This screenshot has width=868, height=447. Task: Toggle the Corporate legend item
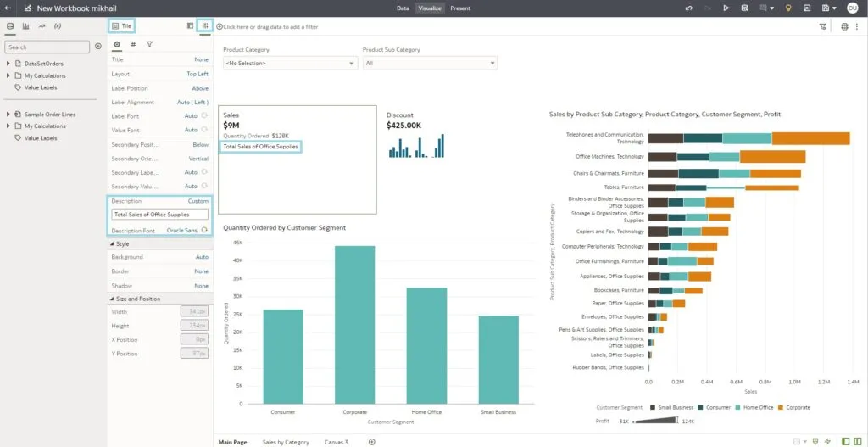coord(795,407)
